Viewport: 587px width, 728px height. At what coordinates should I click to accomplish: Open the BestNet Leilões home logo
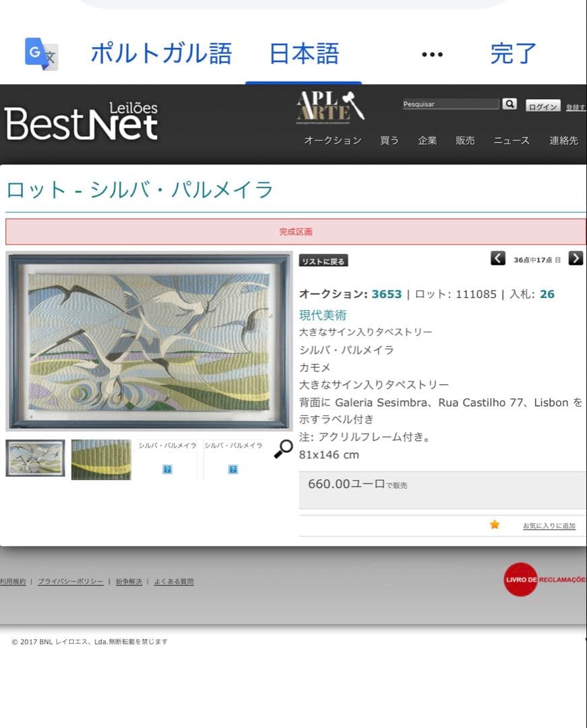[82, 123]
